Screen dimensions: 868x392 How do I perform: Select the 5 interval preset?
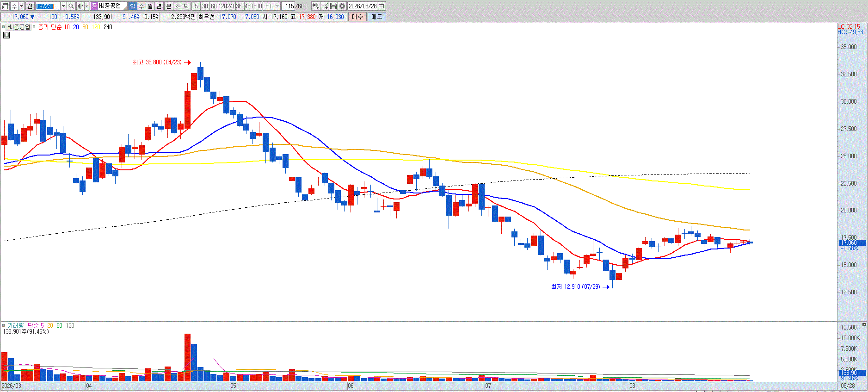196,6
